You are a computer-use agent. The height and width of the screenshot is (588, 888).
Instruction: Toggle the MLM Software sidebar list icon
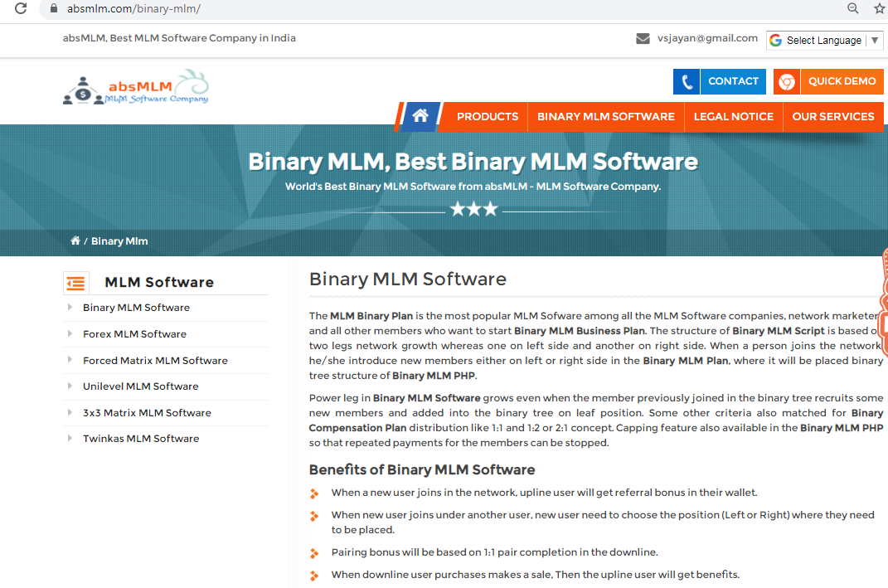75,283
